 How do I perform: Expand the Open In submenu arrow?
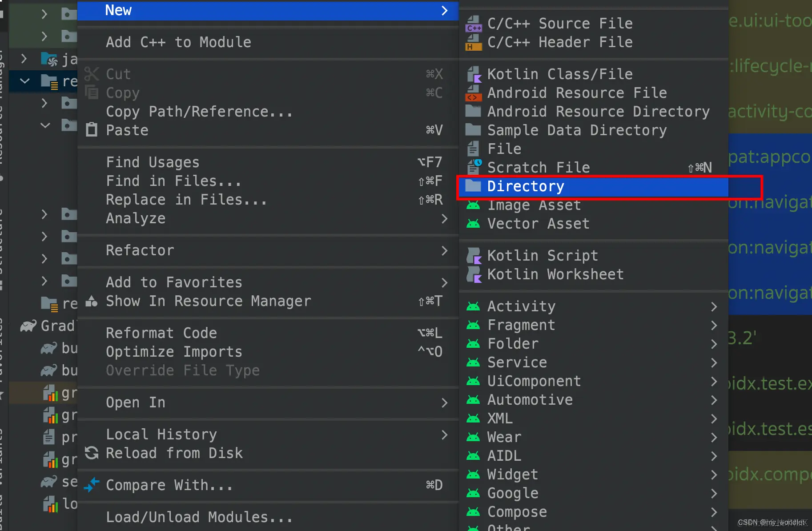coord(444,402)
